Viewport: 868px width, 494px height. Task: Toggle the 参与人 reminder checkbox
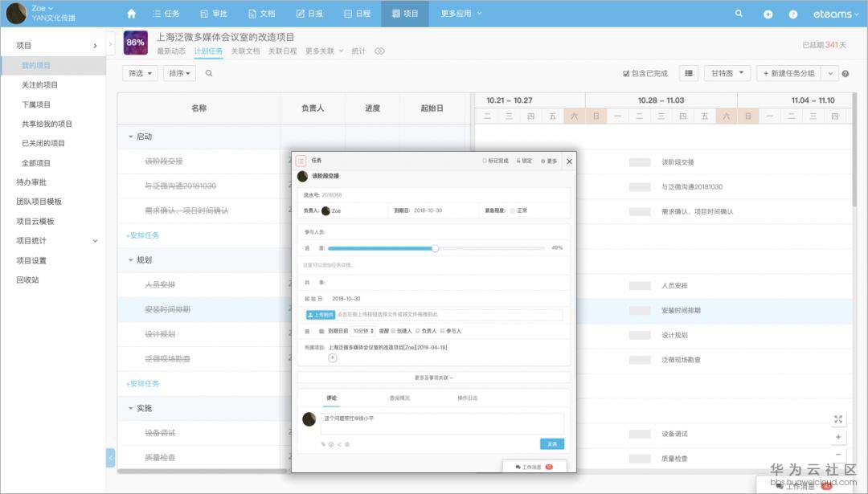pyautogui.click(x=442, y=331)
